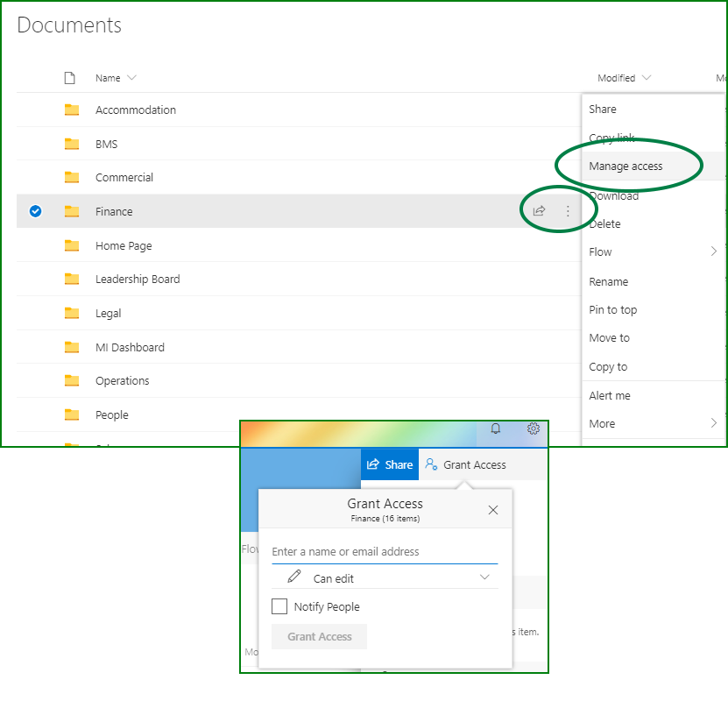Click the Leadership Board folder icon
The height and width of the screenshot is (701, 728).
click(72, 279)
